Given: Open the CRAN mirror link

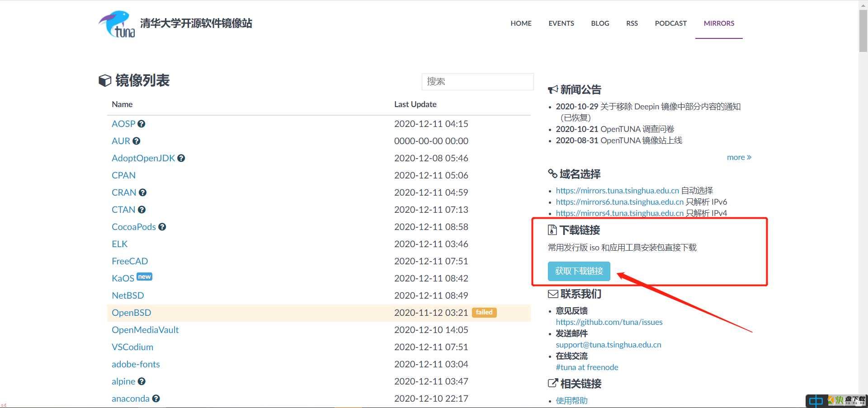Looking at the screenshot, I should 124,192.
